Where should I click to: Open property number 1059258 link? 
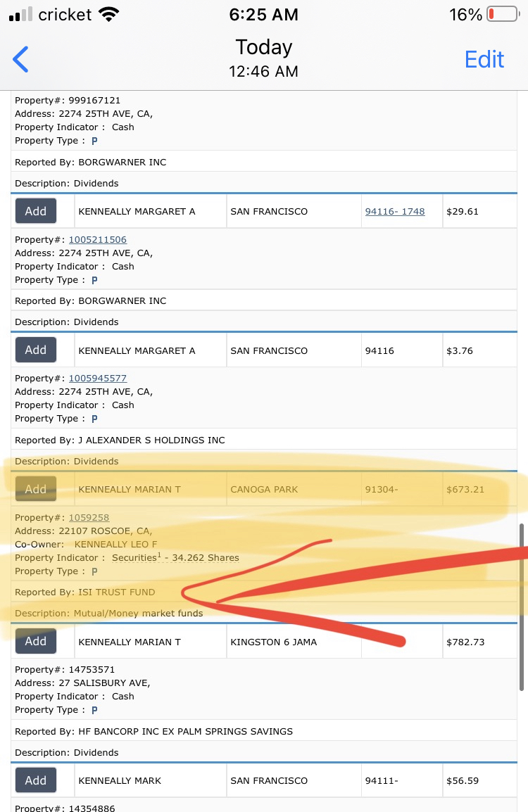[89, 517]
